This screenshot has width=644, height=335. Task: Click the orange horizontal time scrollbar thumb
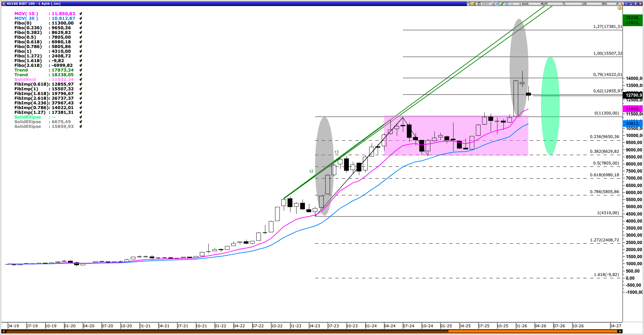point(533,331)
